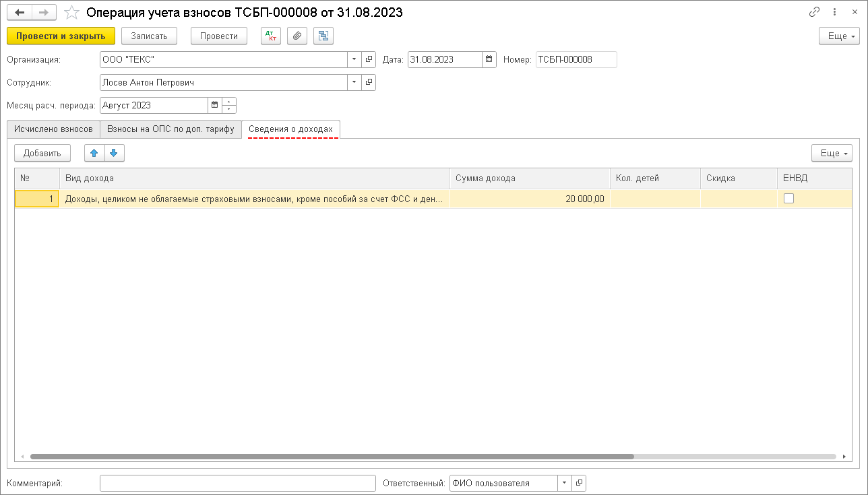Screen dimensions: 868x495
Task: Switch to Взносы на ОПС по доп. тарифу tab
Action: (x=170, y=129)
